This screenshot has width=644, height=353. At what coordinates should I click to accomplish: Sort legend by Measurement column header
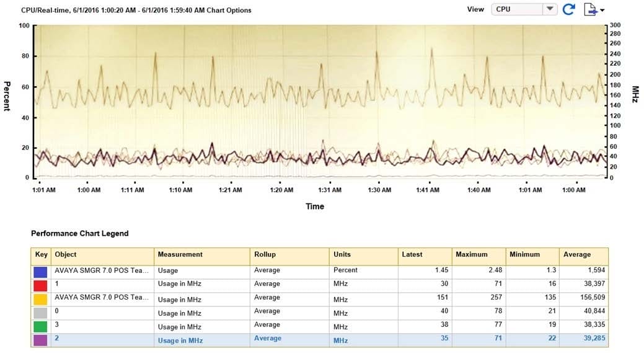[180, 254]
